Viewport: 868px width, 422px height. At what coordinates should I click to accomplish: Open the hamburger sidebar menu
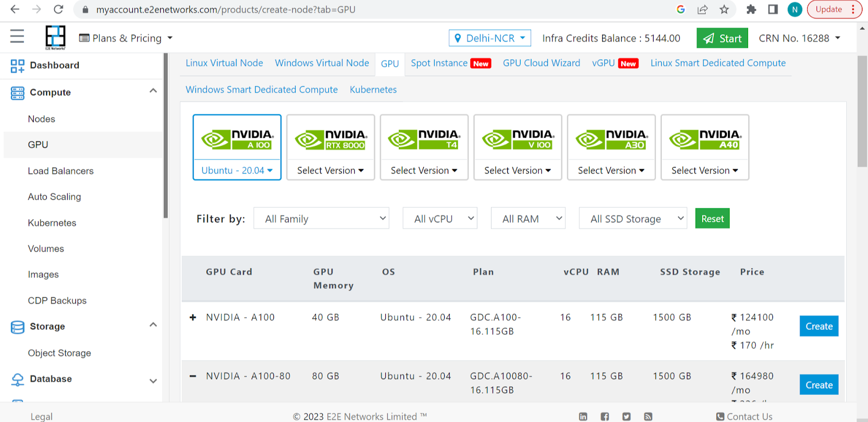click(17, 36)
